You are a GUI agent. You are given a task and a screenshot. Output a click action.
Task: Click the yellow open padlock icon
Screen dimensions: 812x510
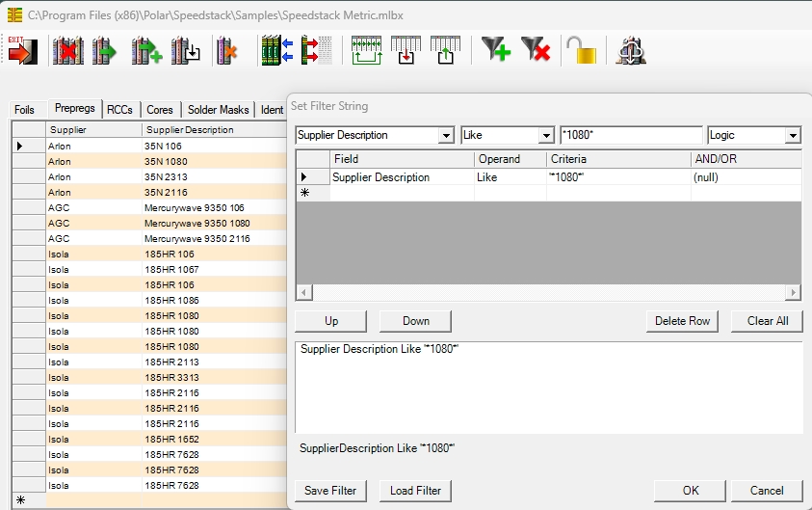click(581, 50)
